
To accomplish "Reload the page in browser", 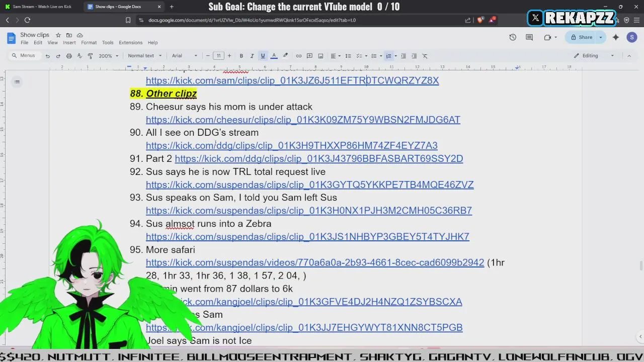I will pyautogui.click(x=27, y=20).
